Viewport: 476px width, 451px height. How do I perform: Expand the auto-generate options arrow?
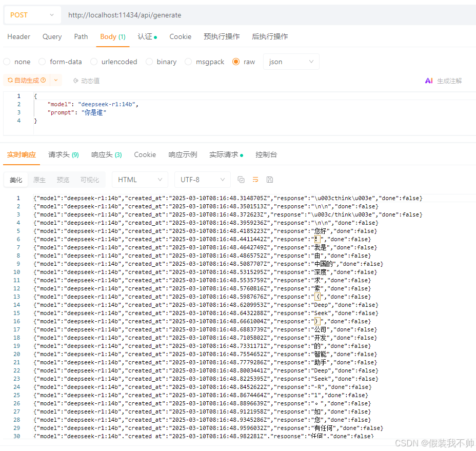(x=56, y=80)
